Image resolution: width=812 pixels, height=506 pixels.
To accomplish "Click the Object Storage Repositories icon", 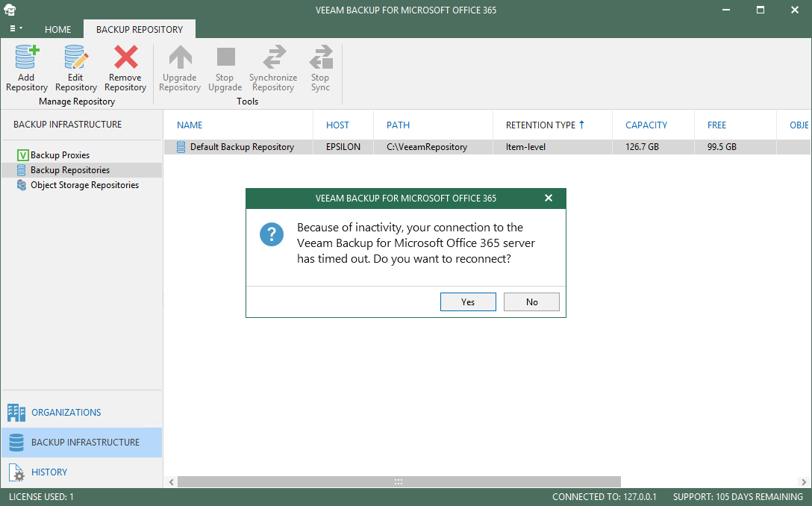I will 22,185.
